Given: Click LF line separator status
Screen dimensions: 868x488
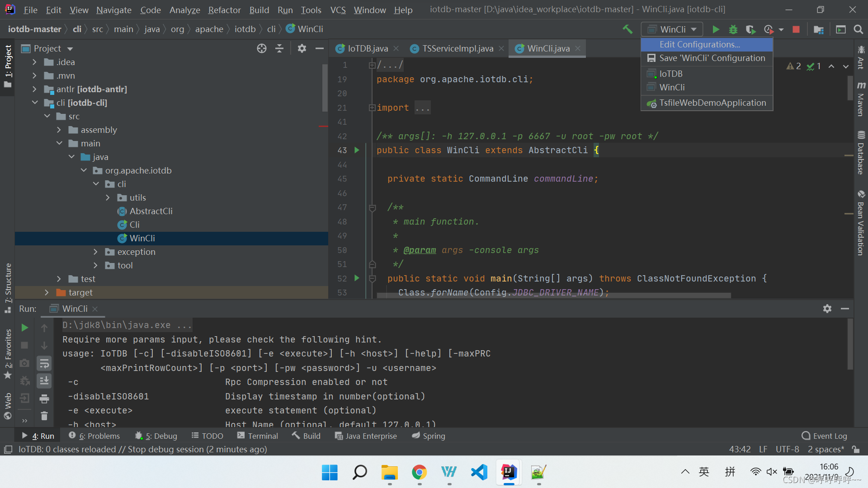Looking at the screenshot, I should pyautogui.click(x=763, y=449).
